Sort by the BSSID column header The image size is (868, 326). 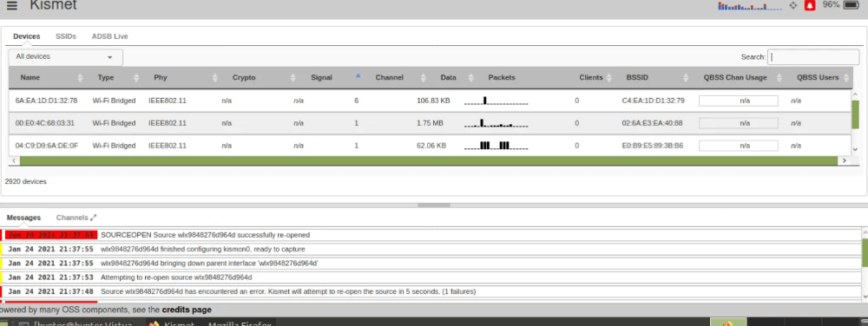pos(638,78)
